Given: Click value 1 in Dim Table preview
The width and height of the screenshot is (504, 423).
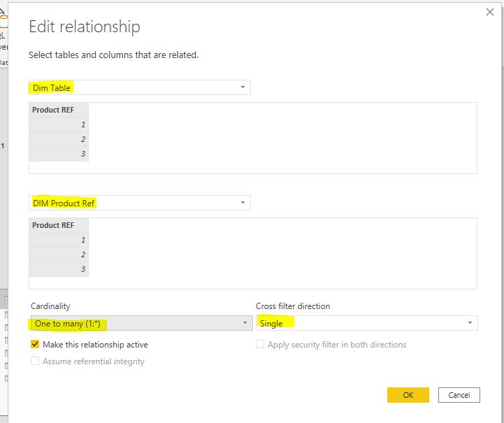Looking at the screenshot, I should pos(59,124).
